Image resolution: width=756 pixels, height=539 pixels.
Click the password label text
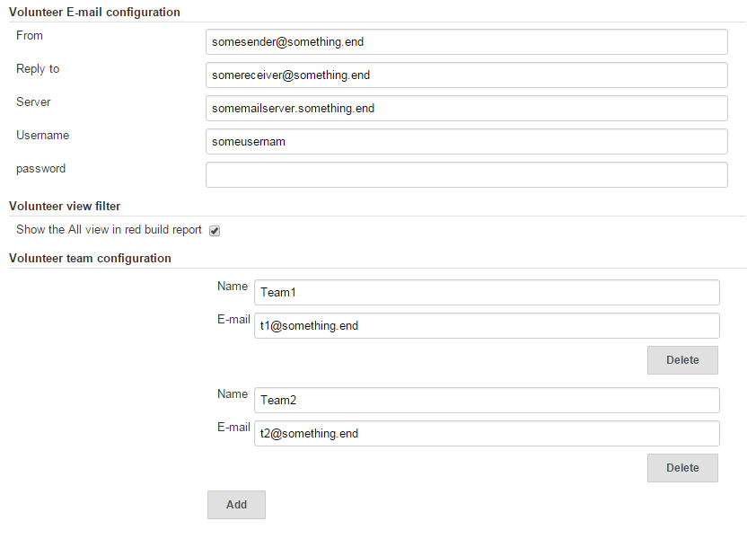click(40, 169)
